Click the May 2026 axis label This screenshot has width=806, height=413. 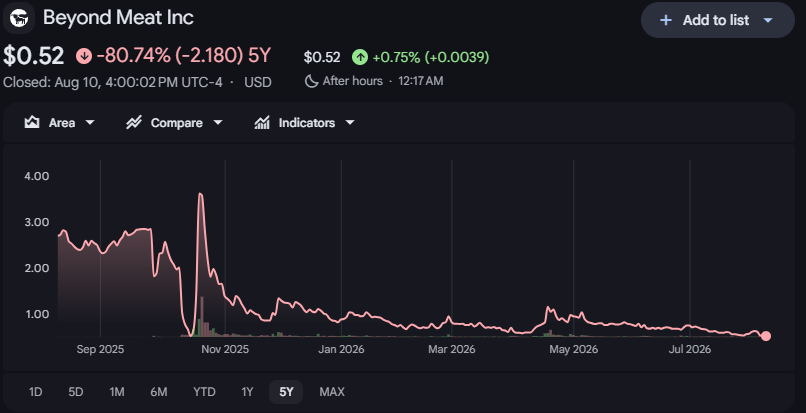pos(574,350)
